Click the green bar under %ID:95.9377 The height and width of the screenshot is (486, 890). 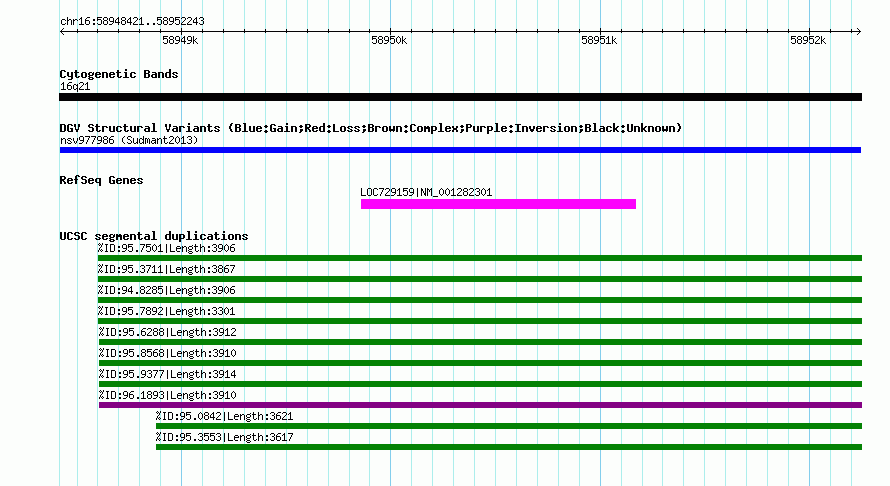click(x=480, y=384)
